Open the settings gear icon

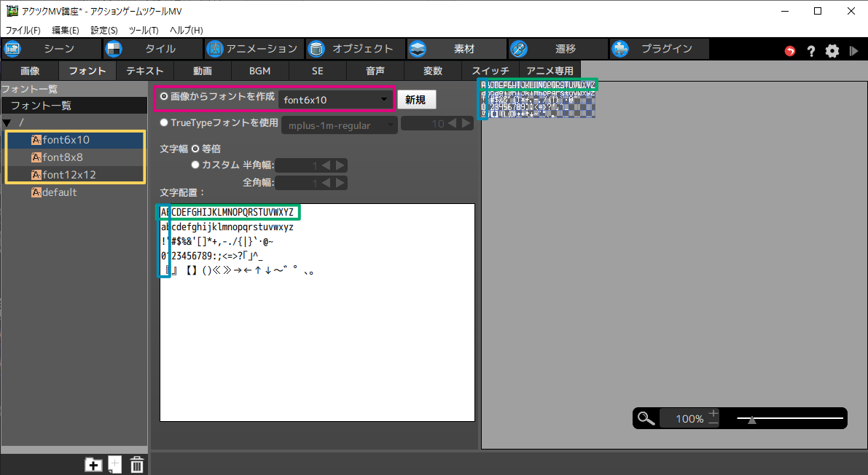coord(832,51)
